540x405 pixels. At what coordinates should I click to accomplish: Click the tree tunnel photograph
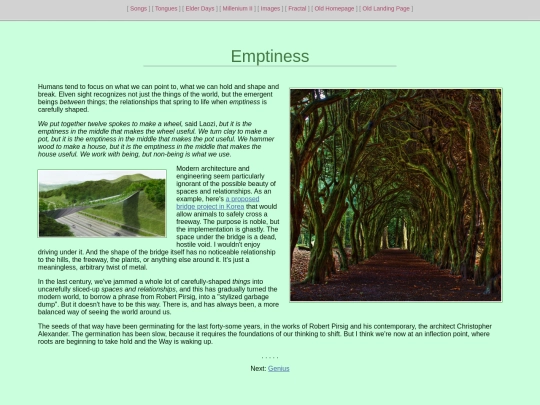[396, 195]
